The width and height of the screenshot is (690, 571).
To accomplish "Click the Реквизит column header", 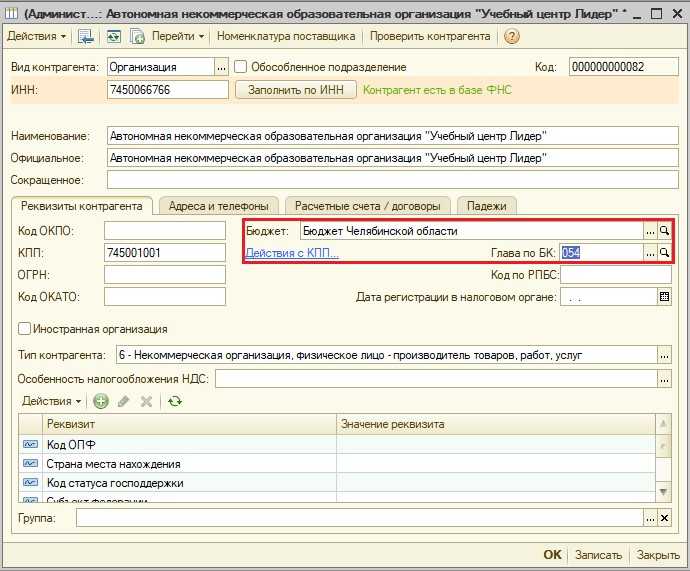I will 190,424.
